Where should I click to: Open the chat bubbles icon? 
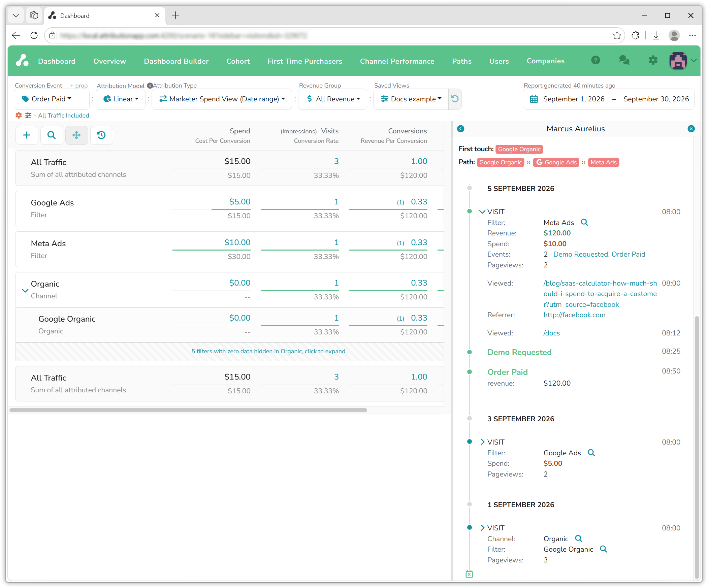pyautogui.click(x=624, y=60)
